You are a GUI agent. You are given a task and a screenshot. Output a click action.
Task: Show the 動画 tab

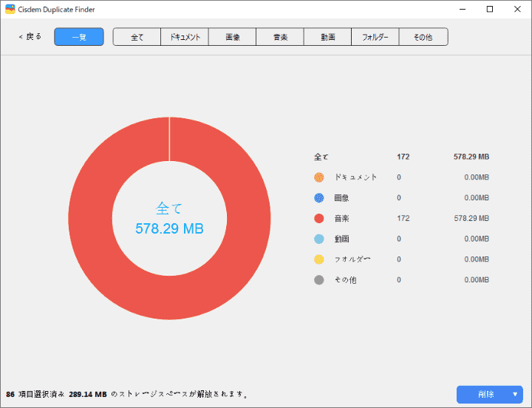[x=327, y=37]
